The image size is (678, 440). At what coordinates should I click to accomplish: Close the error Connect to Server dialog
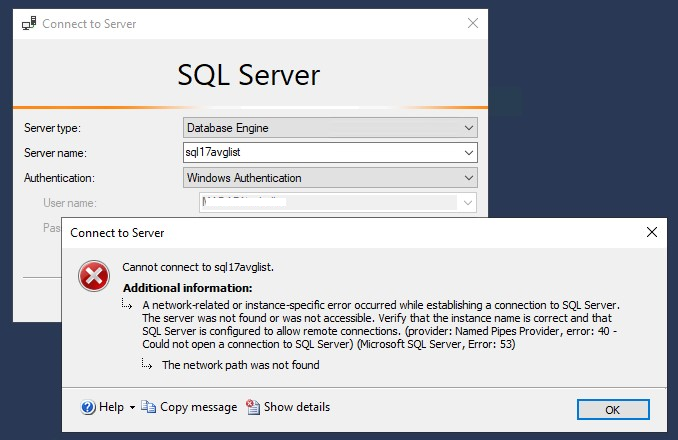tap(652, 232)
